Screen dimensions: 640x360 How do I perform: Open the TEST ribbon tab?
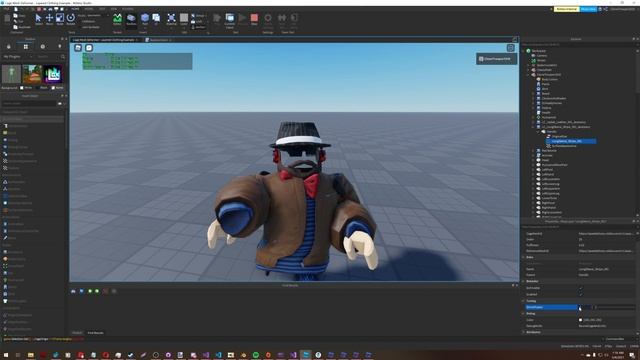[102, 9]
